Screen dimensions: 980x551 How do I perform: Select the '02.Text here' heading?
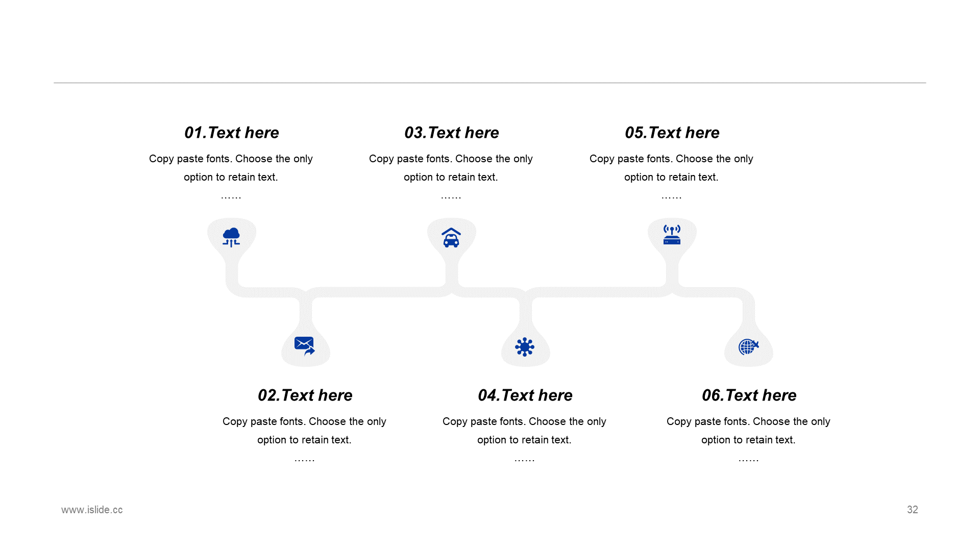tap(305, 395)
